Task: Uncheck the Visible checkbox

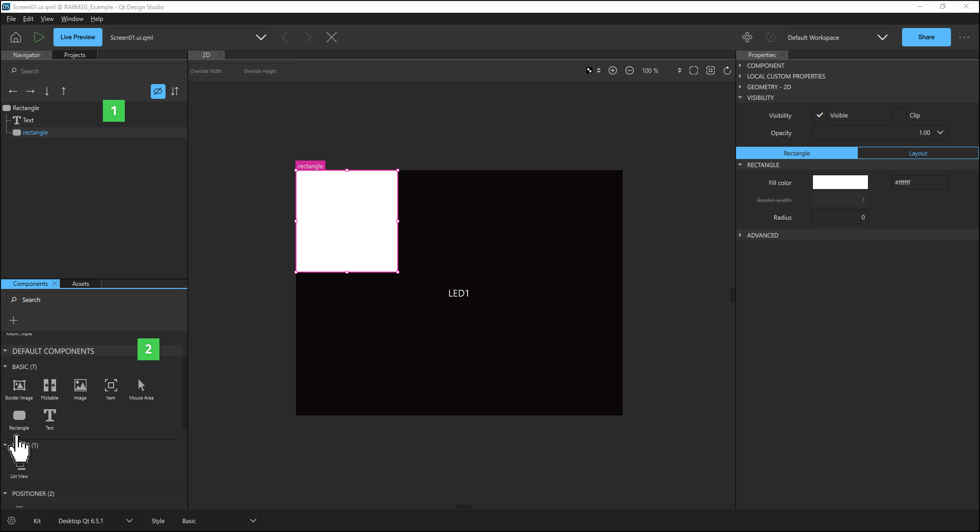Action: (x=820, y=115)
